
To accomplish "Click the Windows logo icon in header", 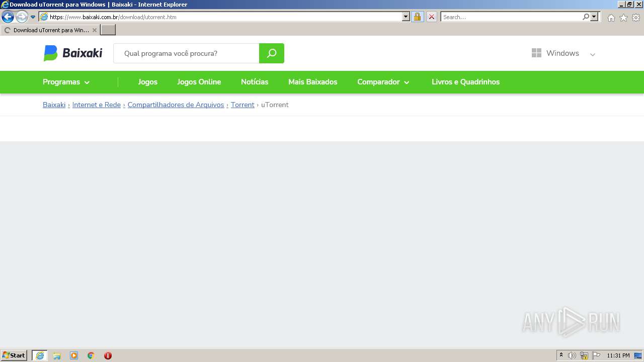I will click(536, 53).
